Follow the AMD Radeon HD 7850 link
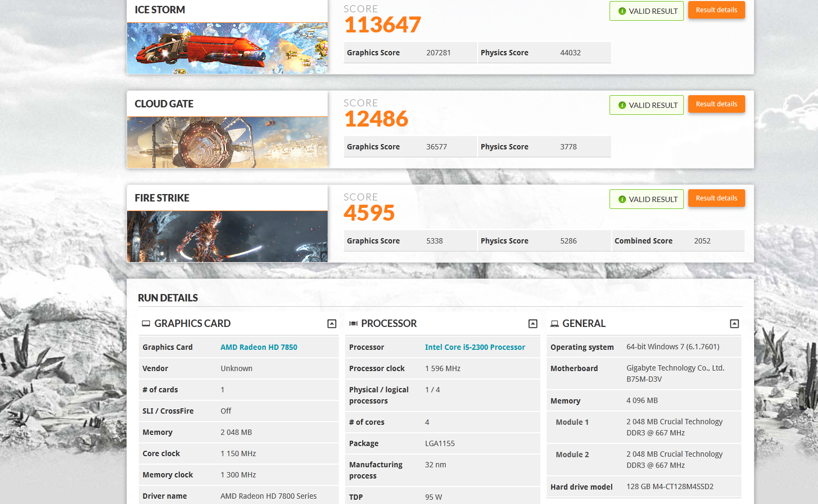The image size is (818, 504). (258, 347)
